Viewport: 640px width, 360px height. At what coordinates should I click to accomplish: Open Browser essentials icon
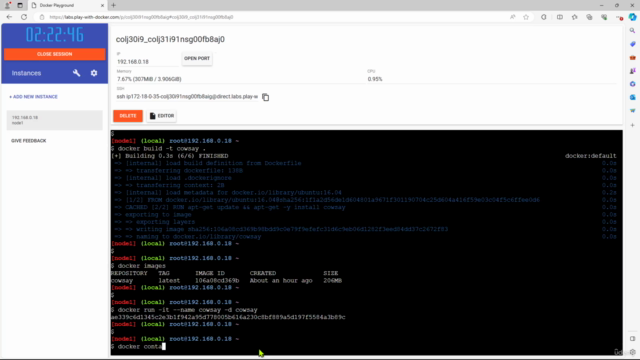pos(604,17)
